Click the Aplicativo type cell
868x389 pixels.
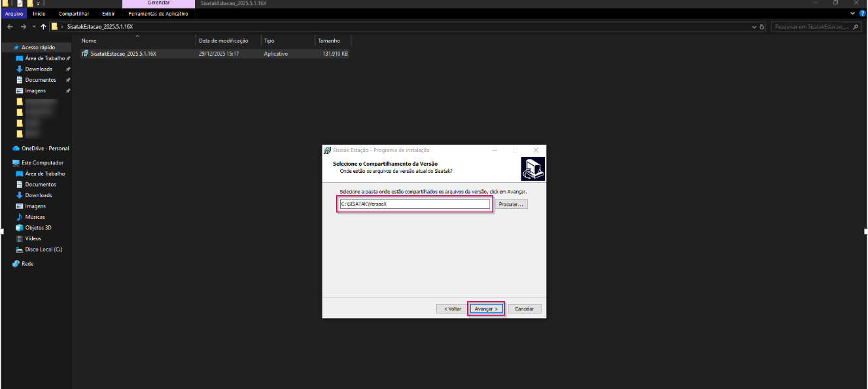(x=276, y=54)
